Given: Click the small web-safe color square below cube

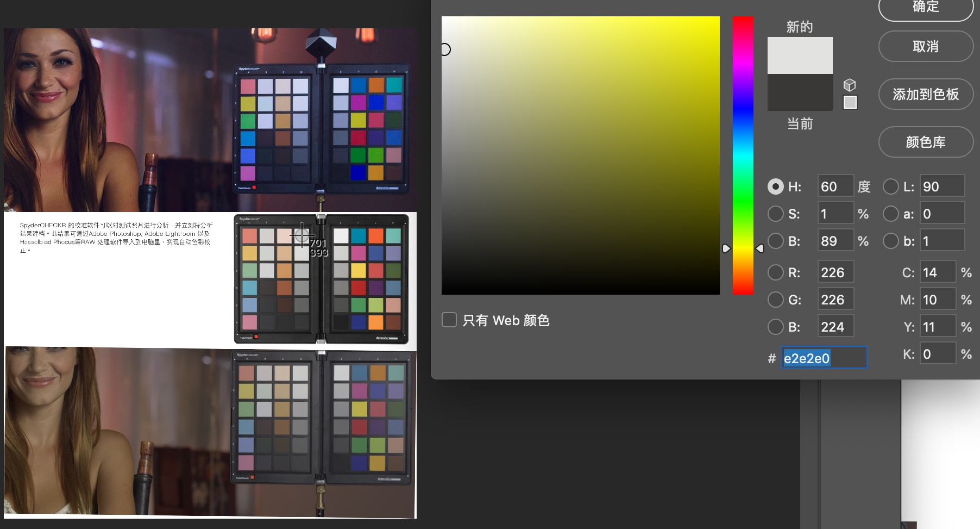Looking at the screenshot, I should tap(850, 102).
